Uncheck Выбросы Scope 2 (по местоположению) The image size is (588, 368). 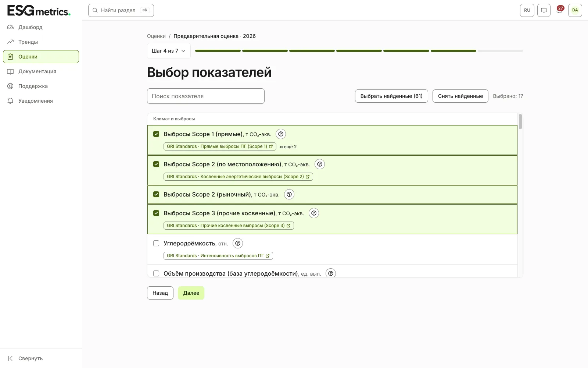pyautogui.click(x=156, y=164)
